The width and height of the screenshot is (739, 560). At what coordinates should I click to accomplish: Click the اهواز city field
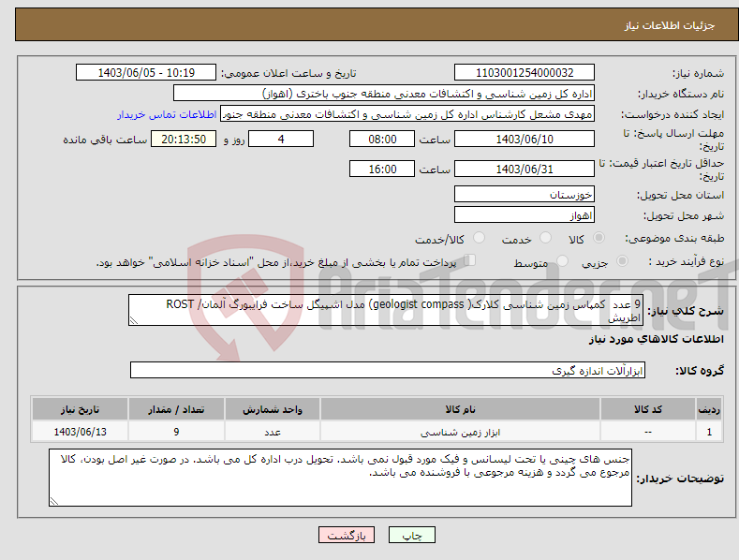(525, 215)
